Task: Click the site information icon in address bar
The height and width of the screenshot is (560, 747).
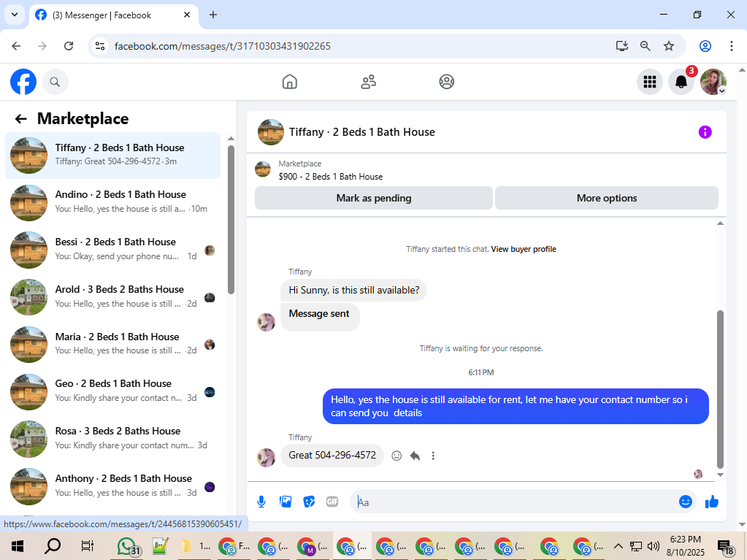Action: 100,46
